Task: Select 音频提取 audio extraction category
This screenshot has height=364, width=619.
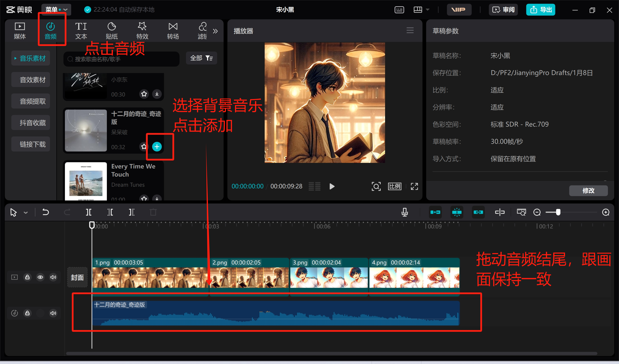Action: pyautogui.click(x=31, y=101)
